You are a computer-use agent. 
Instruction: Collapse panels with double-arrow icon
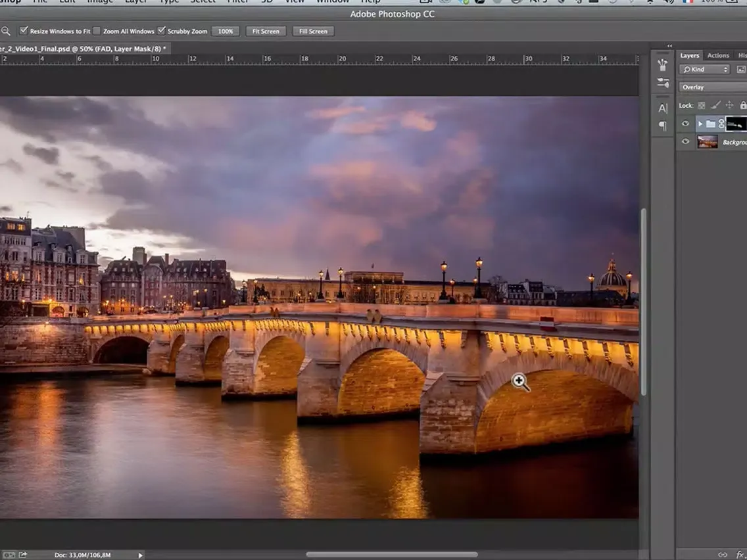pos(669,46)
